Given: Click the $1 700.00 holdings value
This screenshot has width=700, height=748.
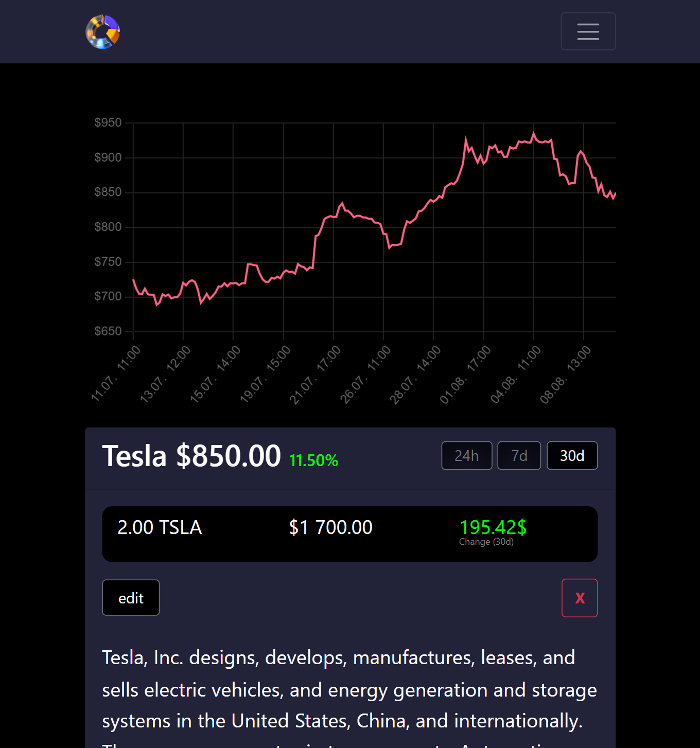Looking at the screenshot, I should (x=330, y=528).
